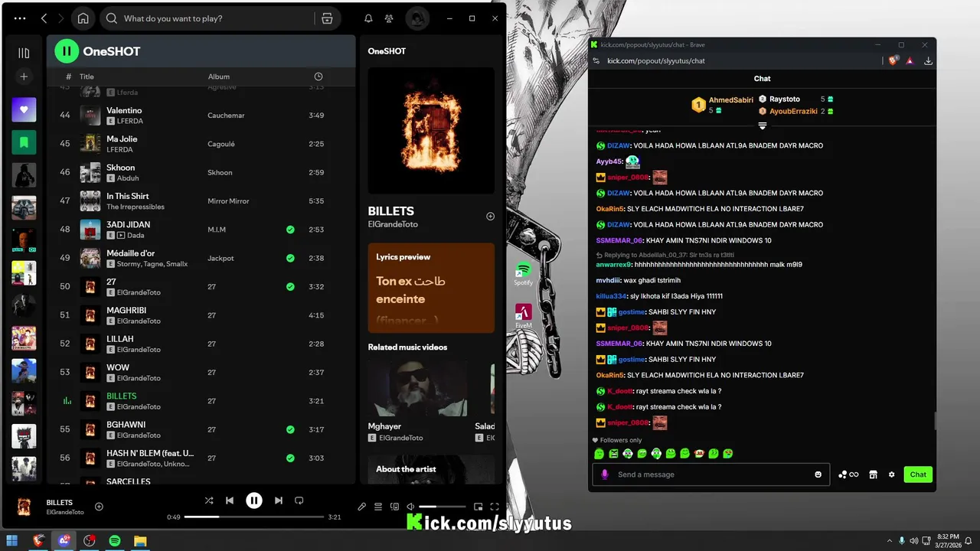The image size is (980, 551).
Task: Send message with green Chat button
Action: pyautogui.click(x=918, y=474)
